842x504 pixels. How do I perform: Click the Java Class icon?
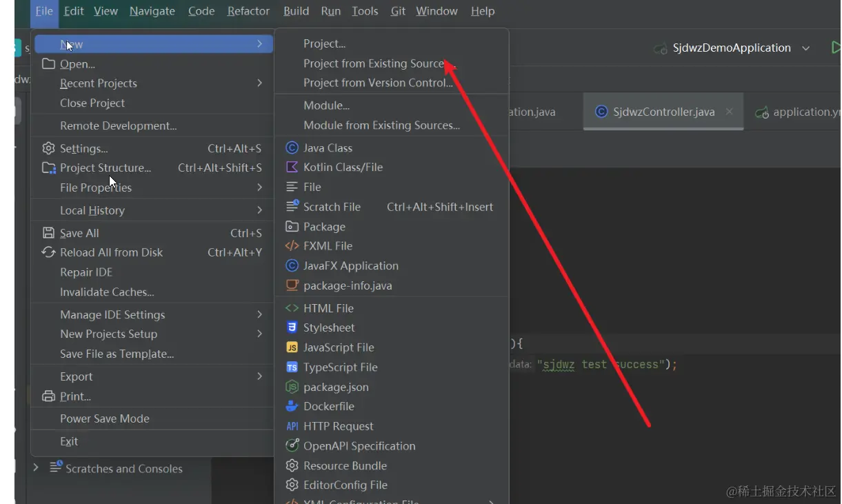292,148
